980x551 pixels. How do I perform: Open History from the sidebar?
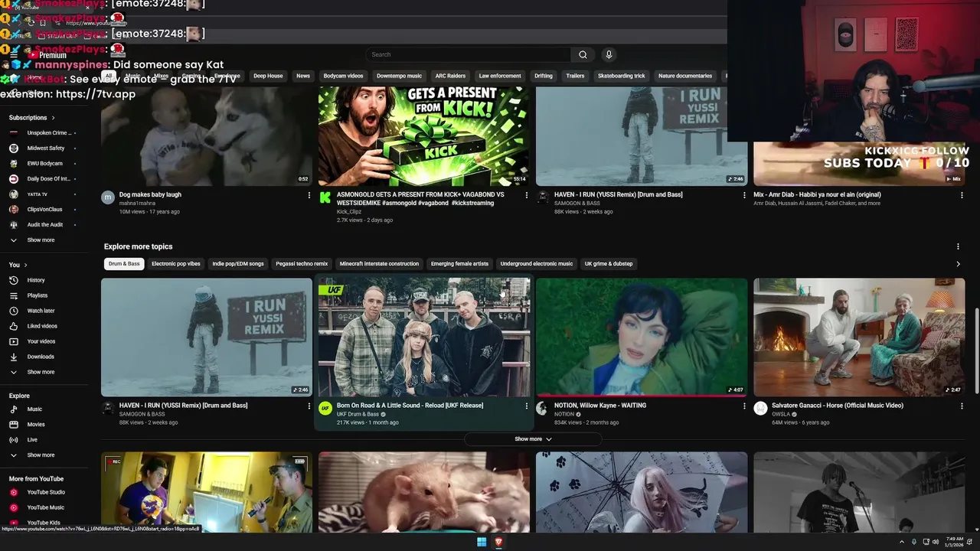(x=36, y=280)
